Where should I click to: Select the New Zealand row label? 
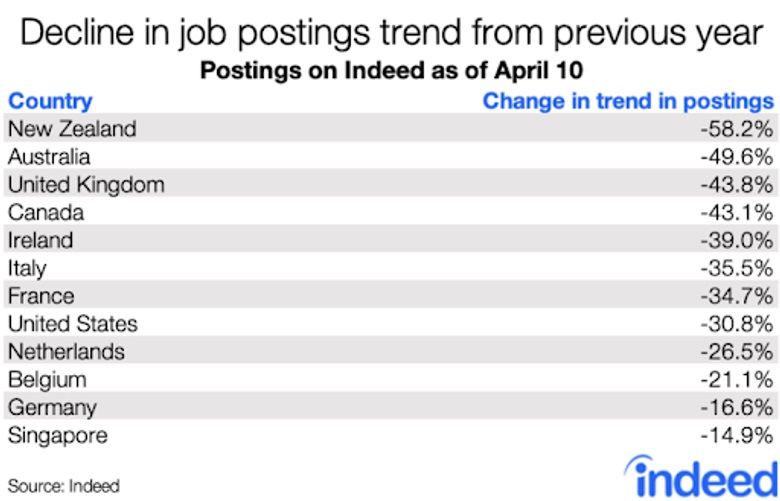[72, 129]
